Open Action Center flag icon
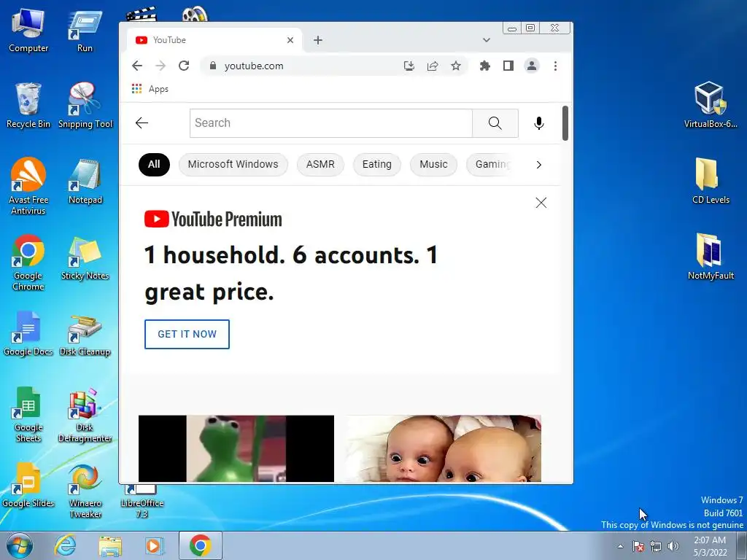Viewport: 747px width, 560px height. 638,546
